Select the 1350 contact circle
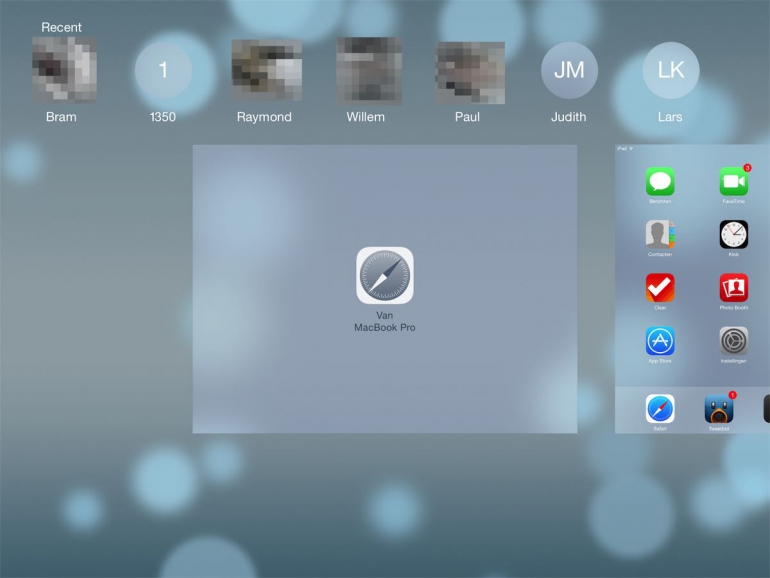770x578 pixels. [163, 71]
